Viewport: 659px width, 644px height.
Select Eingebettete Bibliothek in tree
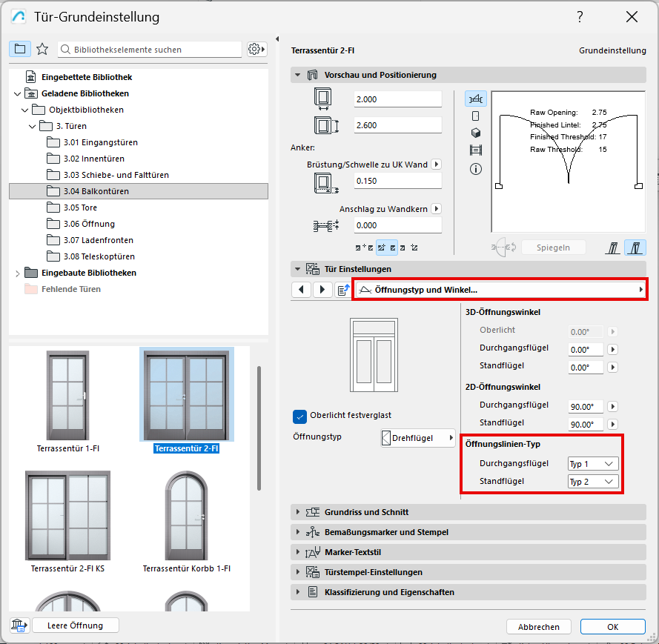(79, 77)
